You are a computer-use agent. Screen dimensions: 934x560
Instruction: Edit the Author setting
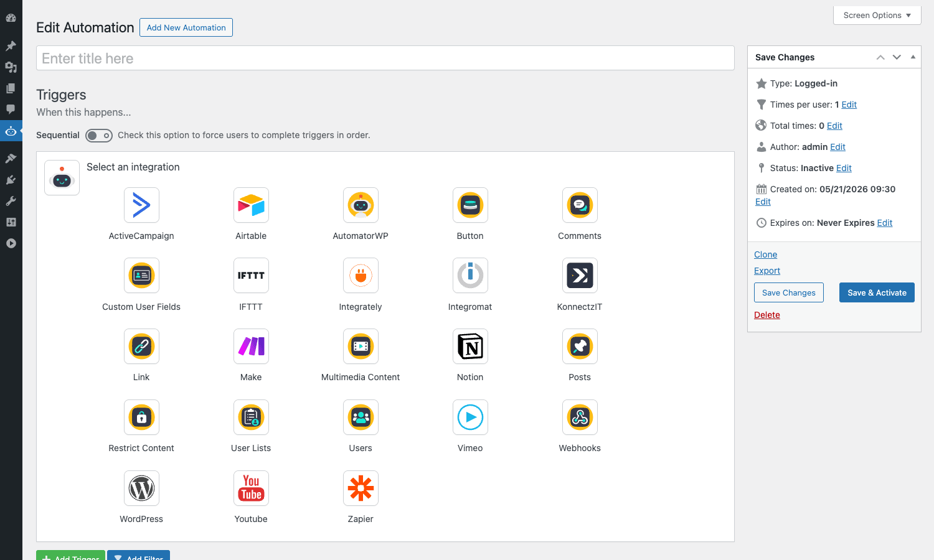837,147
